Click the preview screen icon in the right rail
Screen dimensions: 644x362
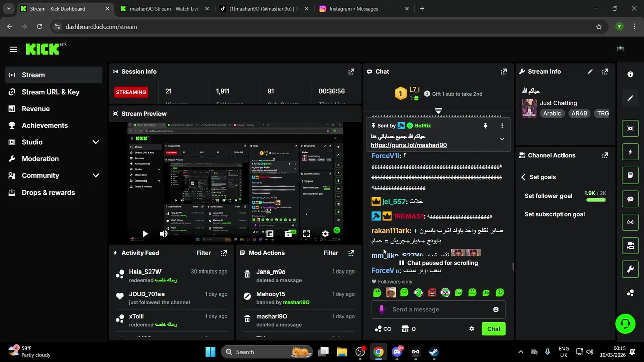click(x=630, y=128)
